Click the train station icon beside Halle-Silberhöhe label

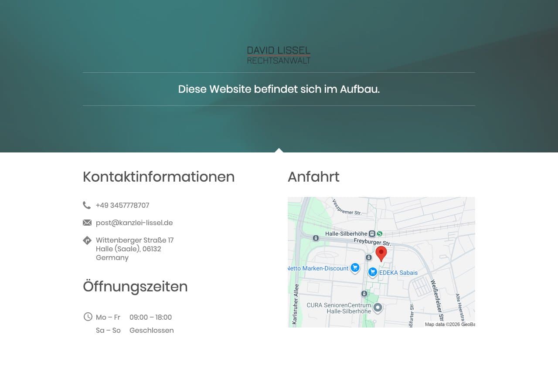pyautogui.click(x=372, y=234)
